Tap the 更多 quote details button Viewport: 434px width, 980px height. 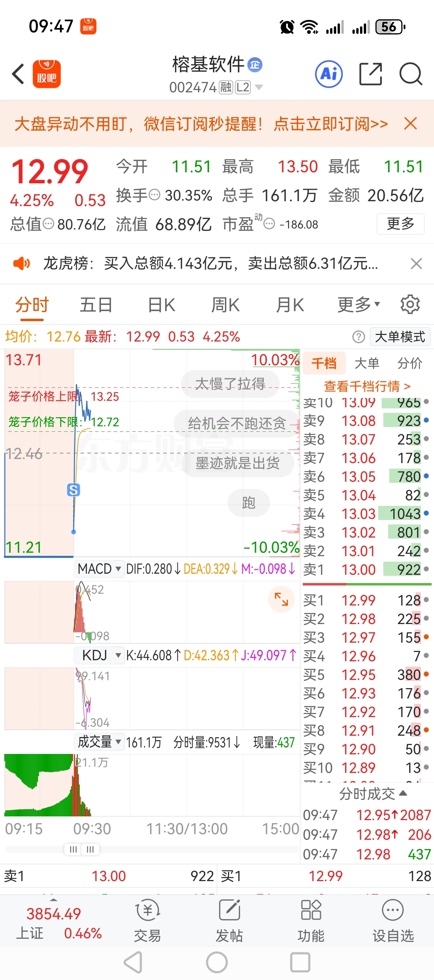[400, 224]
